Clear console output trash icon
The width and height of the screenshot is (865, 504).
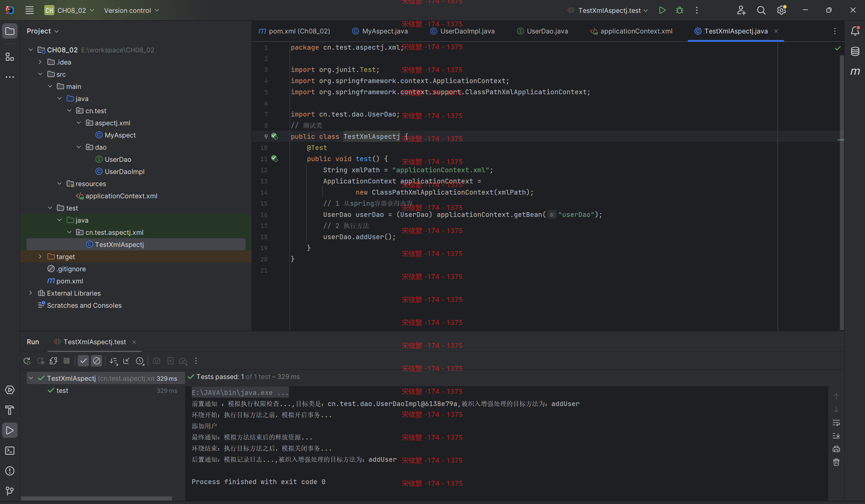(836, 462)
